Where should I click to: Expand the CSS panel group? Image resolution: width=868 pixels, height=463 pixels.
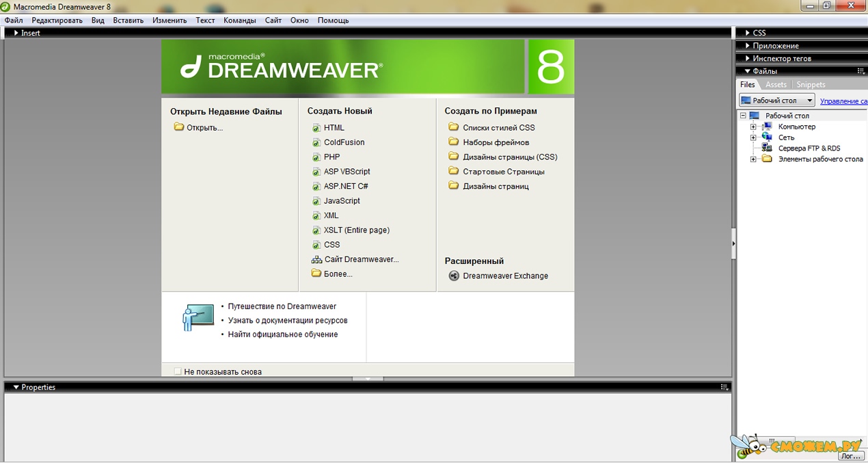tap(747, 33)
